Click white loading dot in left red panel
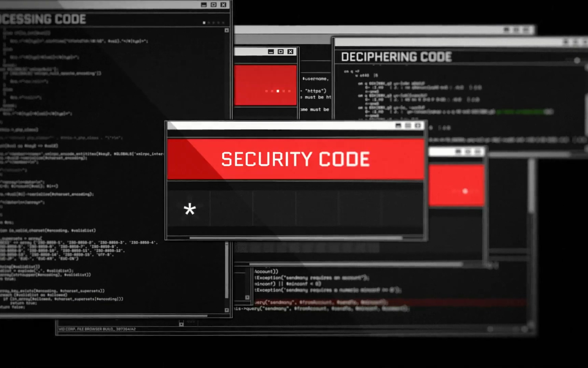The image size is (588, 368). pos(278,91)
